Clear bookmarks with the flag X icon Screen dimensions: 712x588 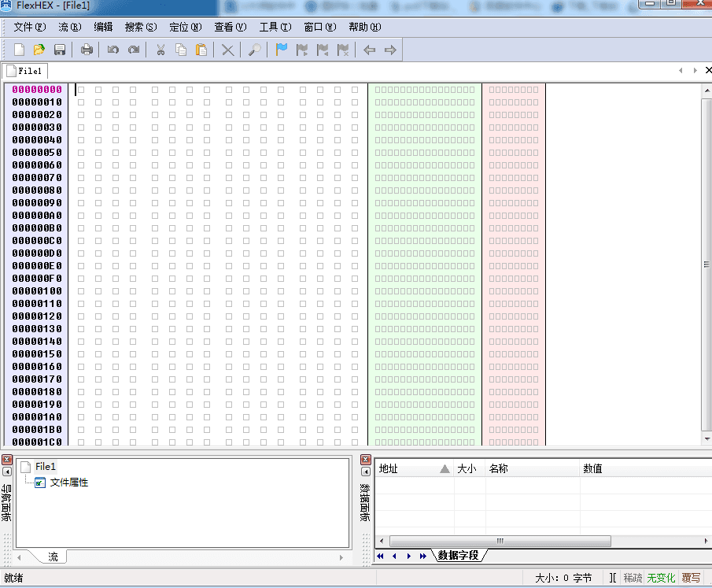click(343, 50)
